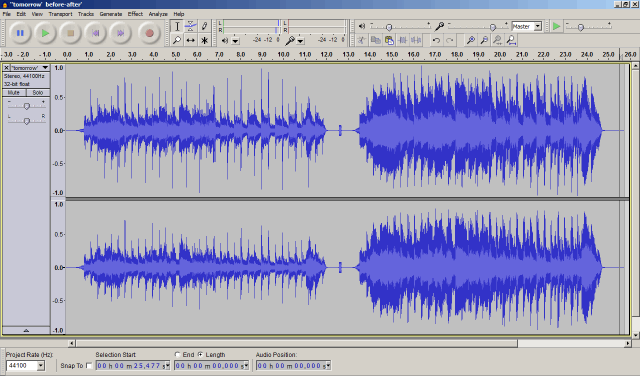Click the Trim audio icon
This screenshot has width=640, height=376.
click(x=402, y=40)
